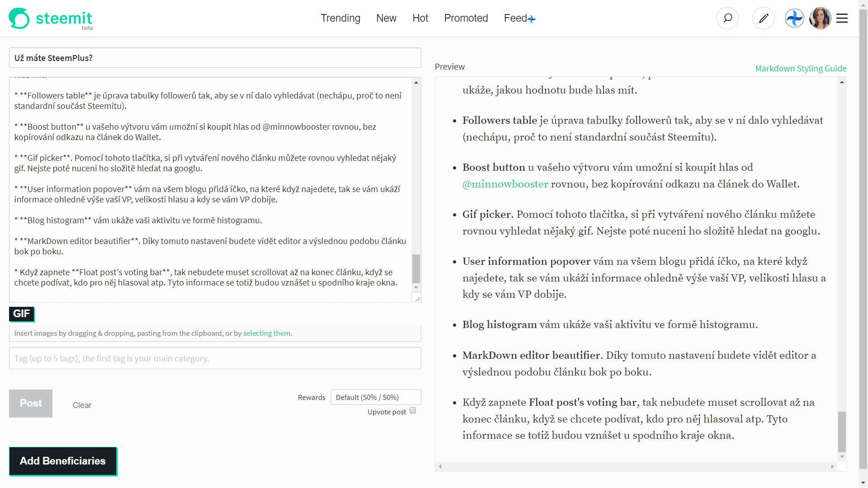
Task: Open the SteemPlus propeller icon
Action: coord(794,18)
